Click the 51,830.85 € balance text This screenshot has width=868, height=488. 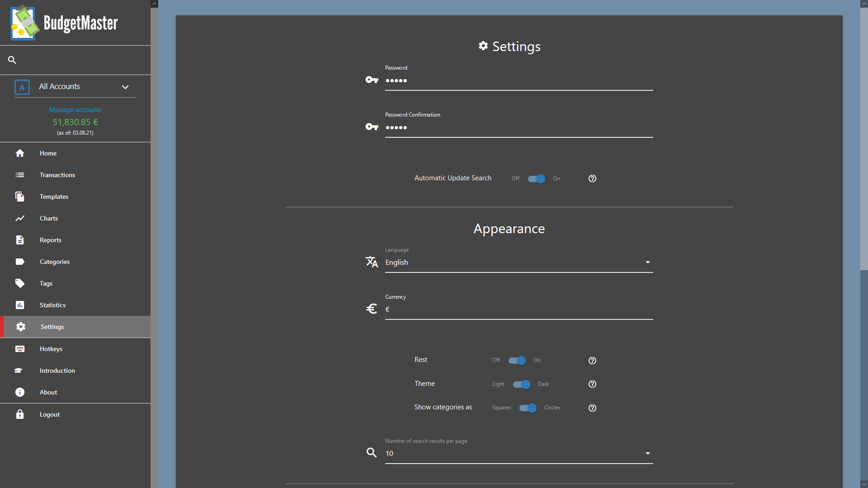pyautogui.click(x=75, y=122)
